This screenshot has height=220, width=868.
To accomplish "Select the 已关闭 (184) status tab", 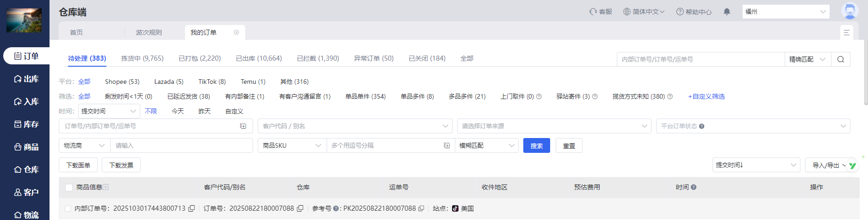I will tap(427, 58).
